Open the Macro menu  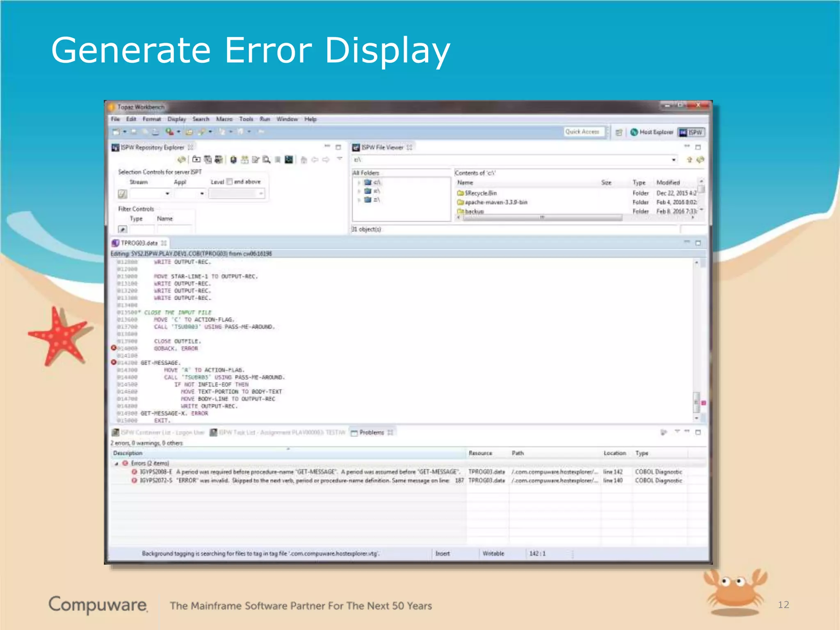pyautogui.click(x=224, y=119)
